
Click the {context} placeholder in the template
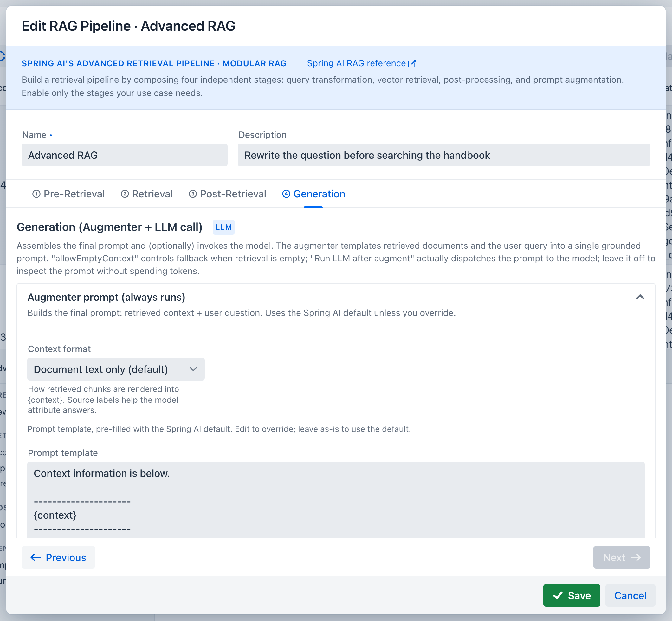pos(55,515)
